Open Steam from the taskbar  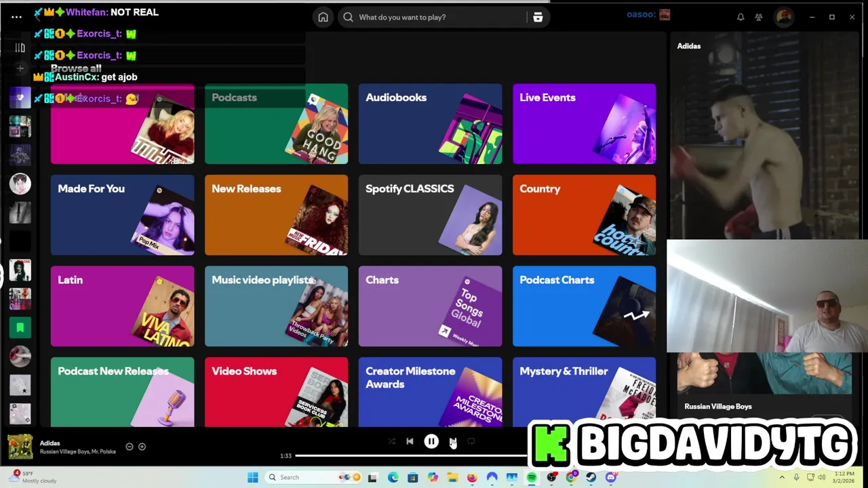click(x=591, y=477)
